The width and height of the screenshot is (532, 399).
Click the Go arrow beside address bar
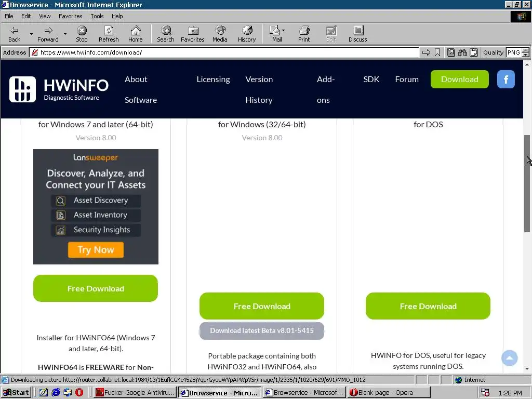426,52
